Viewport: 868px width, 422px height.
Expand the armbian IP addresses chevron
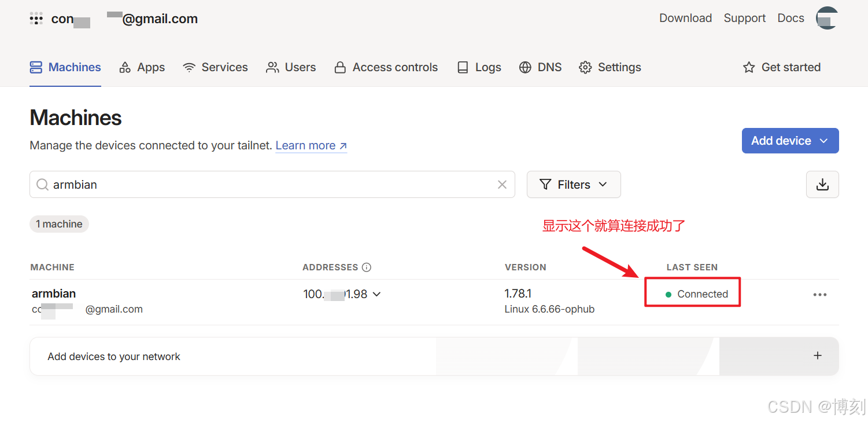pyautogui.click(x=377, y=294)
